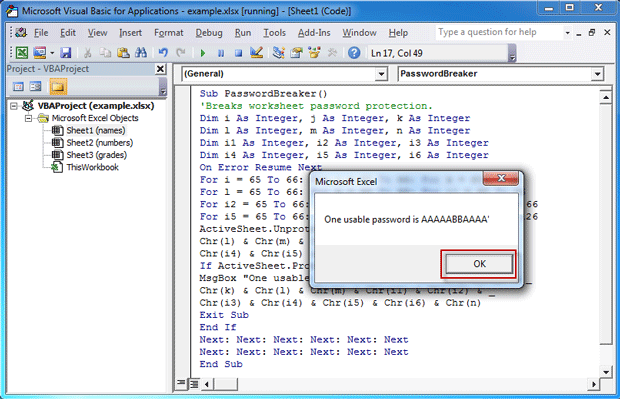620x399 pixels.
Task: Save the project with the floppy icon
Action: tap(65, 53)
